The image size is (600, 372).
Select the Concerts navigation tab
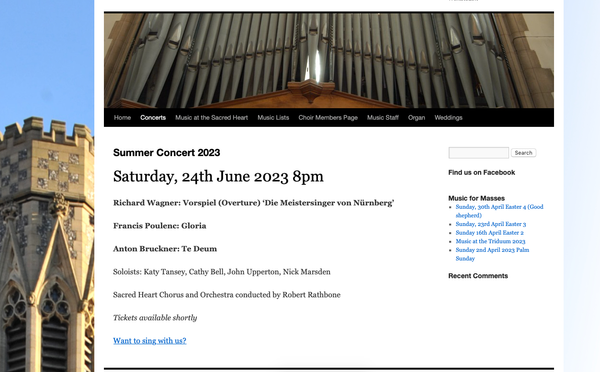click(x=153, y=117)
